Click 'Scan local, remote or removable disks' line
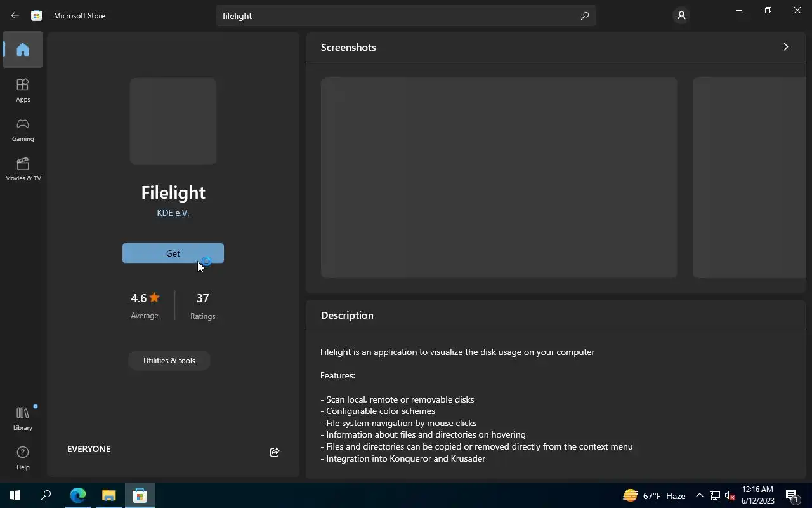Viewport: 812px width, 508px height. pos(397,399)
